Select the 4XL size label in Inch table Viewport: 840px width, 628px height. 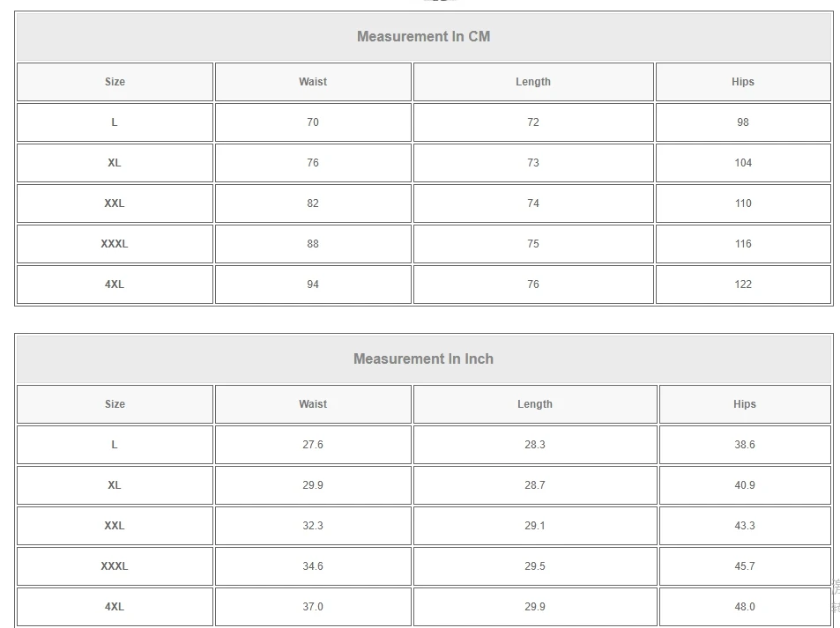point(115,607)
